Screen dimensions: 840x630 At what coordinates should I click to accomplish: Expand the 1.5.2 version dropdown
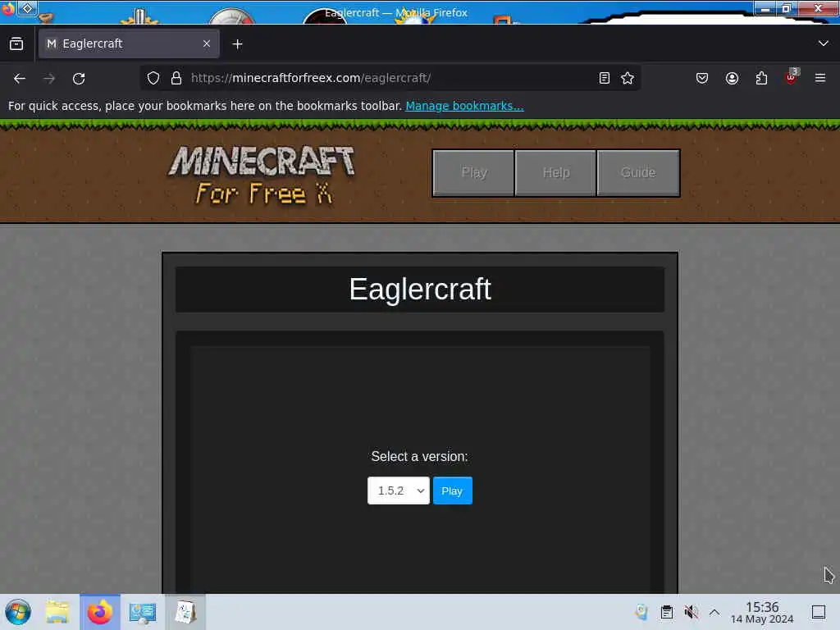coord(399,491)
